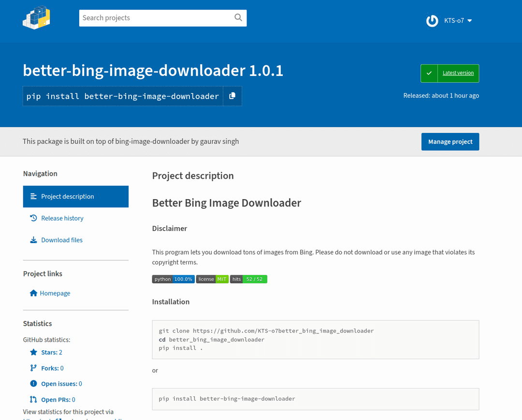The width and height of the screenshot is (522, 420).
Task: Click the Search projects input field
Action: (x=155, y=17)
